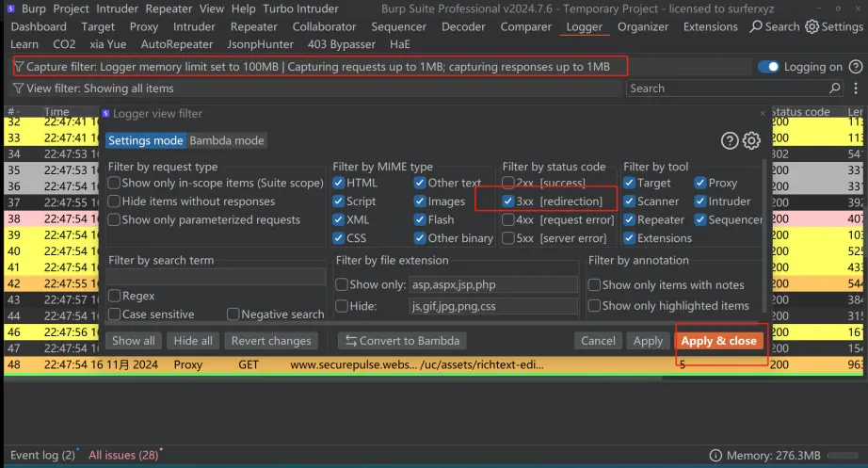Uncheck the HTML MIME type
Screen dimensions: 868x468
tap(339, 183)
